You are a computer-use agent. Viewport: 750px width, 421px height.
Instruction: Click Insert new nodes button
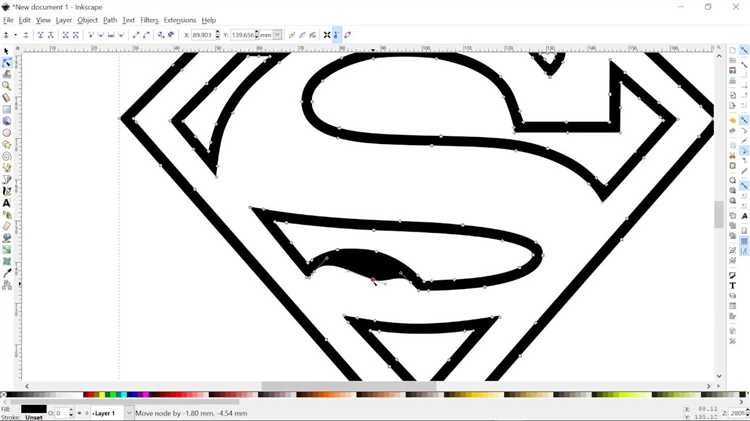pos(6,35)
